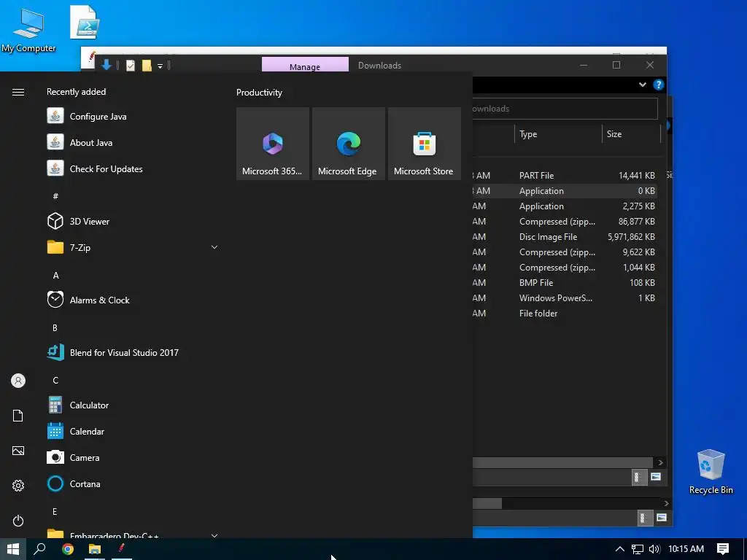The image size is (747, 560).
Task: Click Explorer horizontal scrollbar right arrow
Action: (660, 462)
